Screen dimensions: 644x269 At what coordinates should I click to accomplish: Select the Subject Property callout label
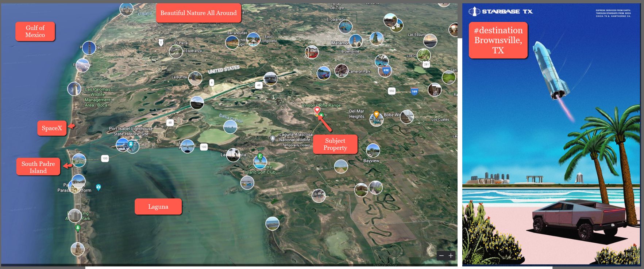tap(335, 144)
